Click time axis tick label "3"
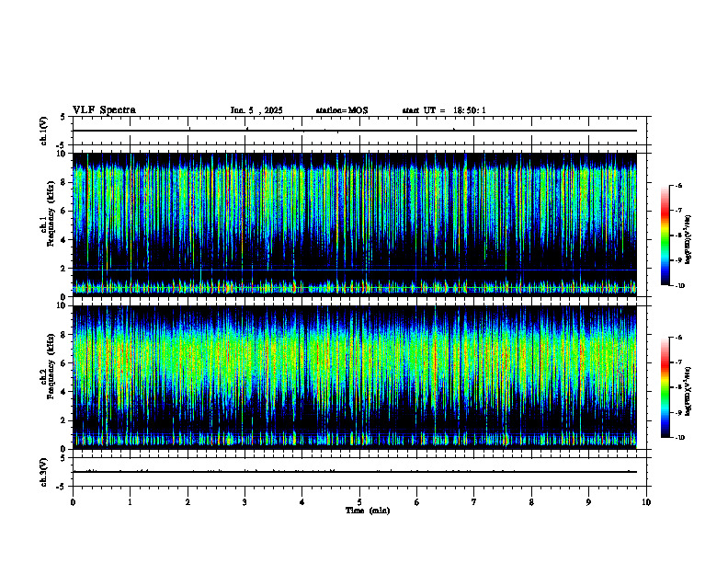The height and width of the screenshot is (563, 728). (x=245, y=502)
